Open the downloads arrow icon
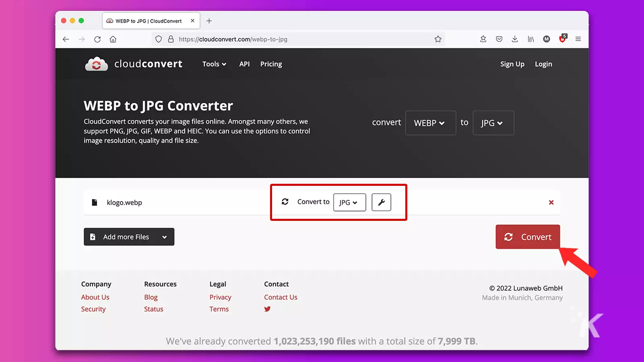Image resolution: width=644 pixels, height=362 pixels. (x=515, y=39)
